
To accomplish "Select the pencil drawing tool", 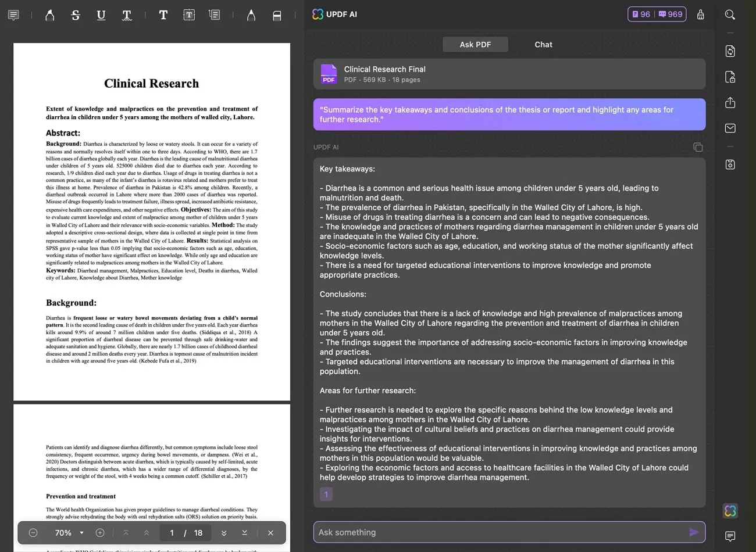I will point(251,15).
